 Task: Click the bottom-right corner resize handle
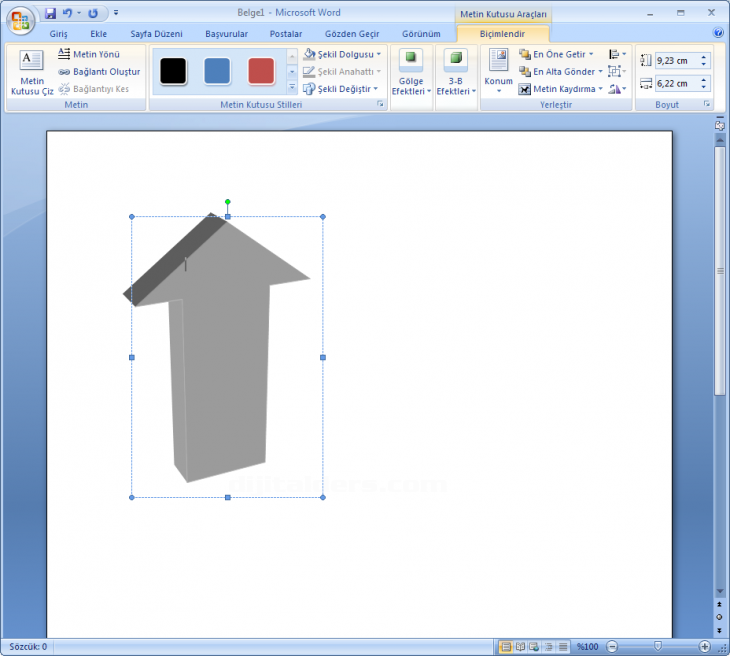tap(323, 498)
